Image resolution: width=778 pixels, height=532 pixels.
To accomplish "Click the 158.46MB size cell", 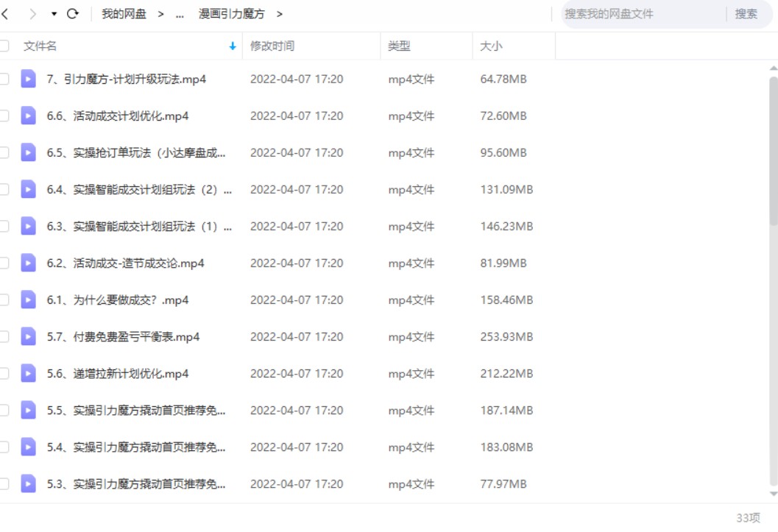I will [x=506, y=300].
